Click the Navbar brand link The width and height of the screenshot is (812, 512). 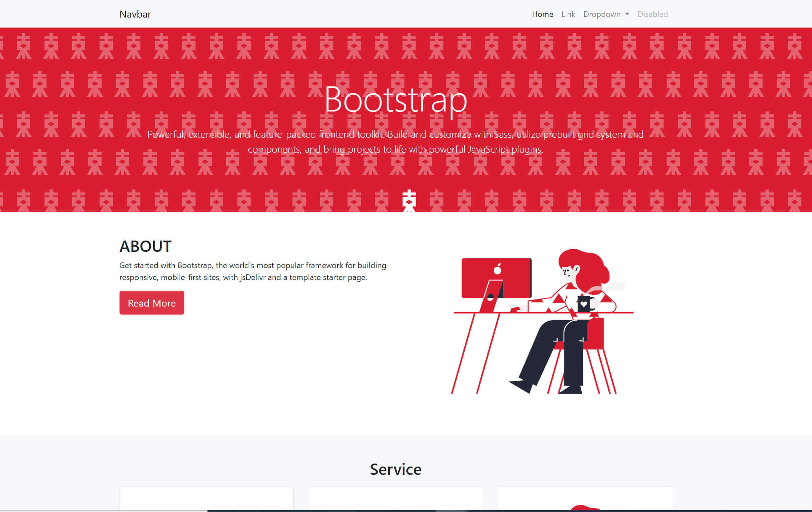(x=135, y=14)
